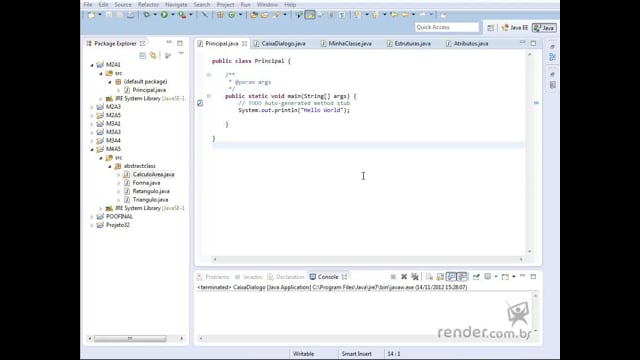Collapse the M4A5 project node
This screenshot has height=360, width=640.
coord(92,149)
